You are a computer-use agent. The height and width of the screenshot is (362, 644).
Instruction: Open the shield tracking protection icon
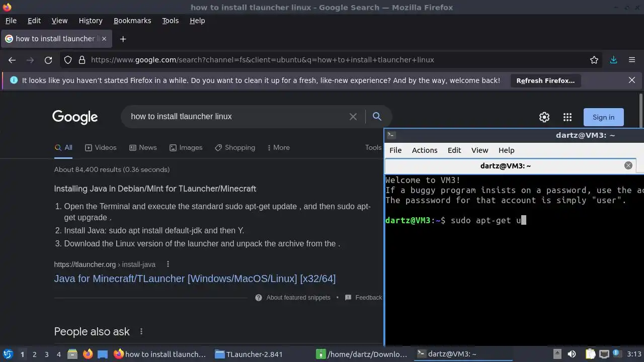click(x=68, y=60)
